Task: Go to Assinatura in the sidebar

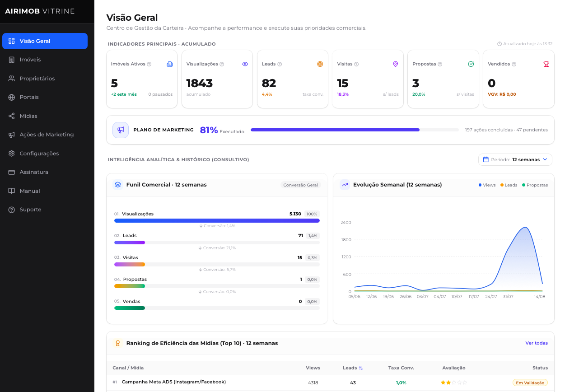Action: click(45, 172)
